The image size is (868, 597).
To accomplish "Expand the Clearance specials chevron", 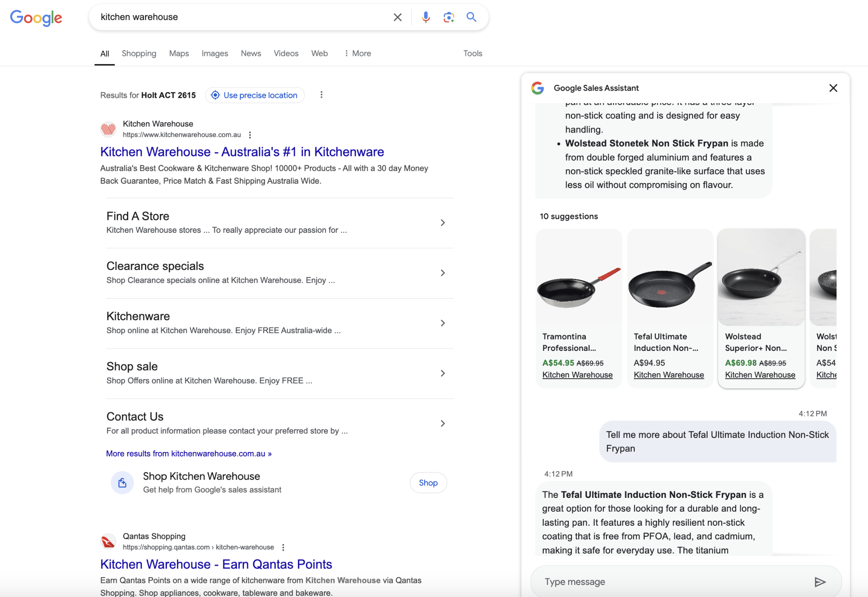I will click(x=442, y=273).
